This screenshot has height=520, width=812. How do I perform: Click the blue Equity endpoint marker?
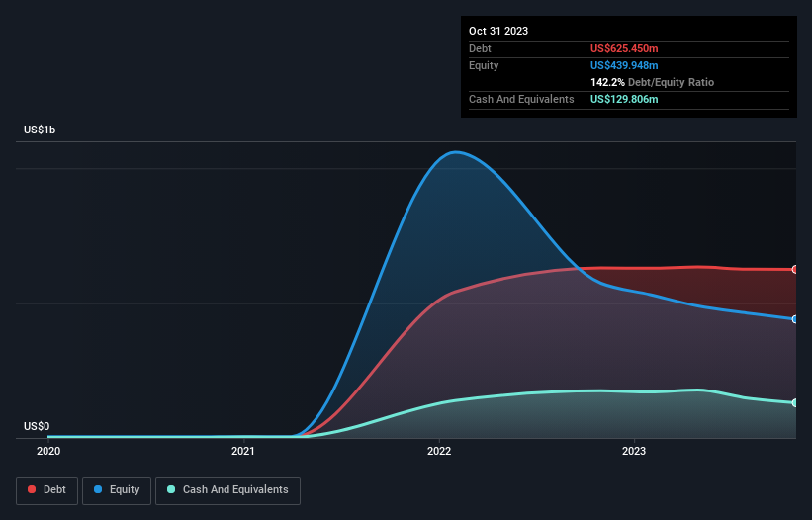click(795, 319)
